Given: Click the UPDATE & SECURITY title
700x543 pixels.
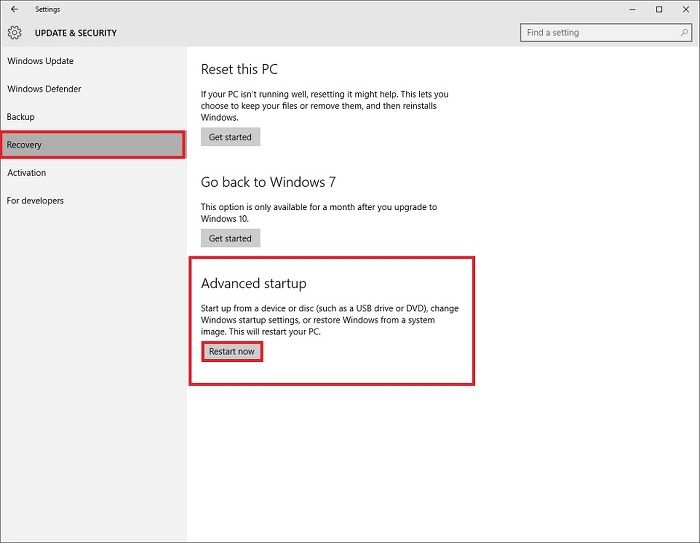Looking at the screenshot, I should (76, 33).
